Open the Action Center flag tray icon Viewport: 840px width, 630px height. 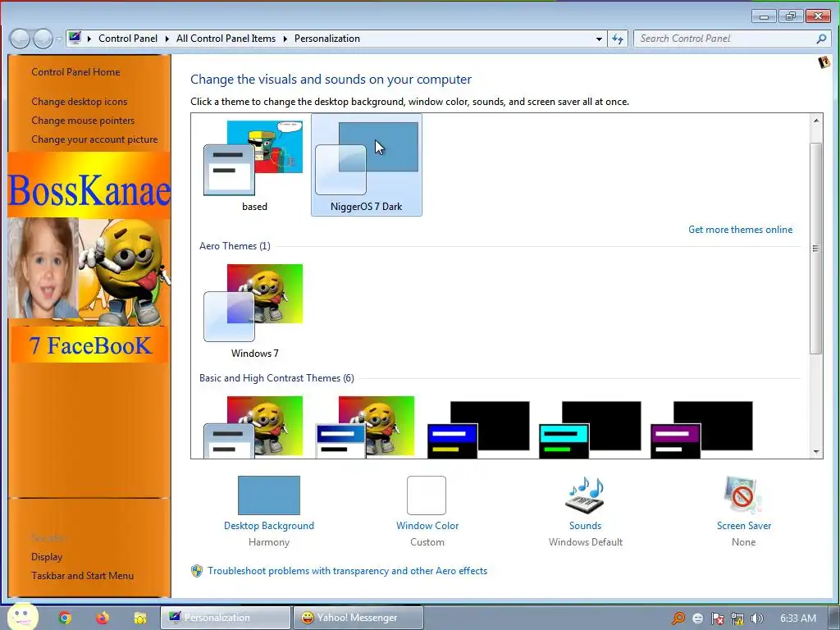click(x=717, y=619)
